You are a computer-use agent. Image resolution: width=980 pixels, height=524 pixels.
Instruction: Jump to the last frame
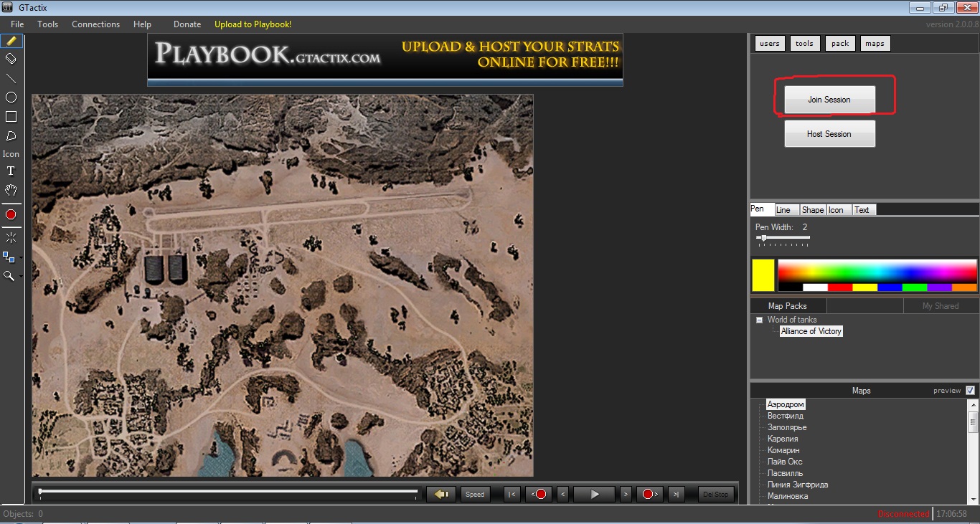coord(676,494)
